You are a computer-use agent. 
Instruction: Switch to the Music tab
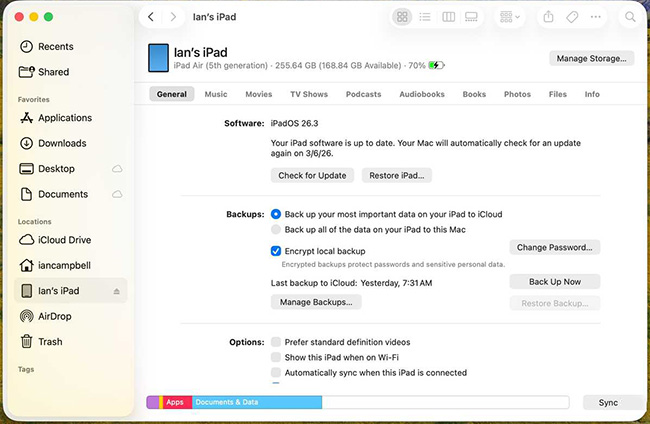pos(216,94)
